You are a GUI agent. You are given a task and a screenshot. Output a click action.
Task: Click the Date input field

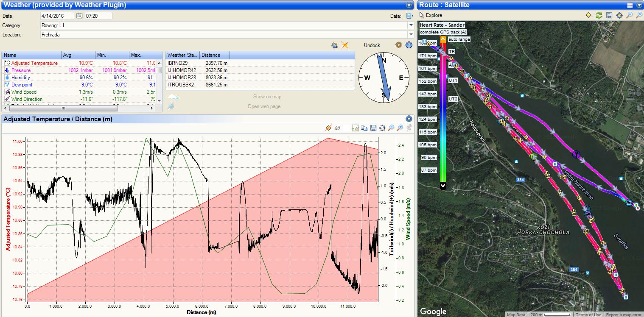point(57,16)
